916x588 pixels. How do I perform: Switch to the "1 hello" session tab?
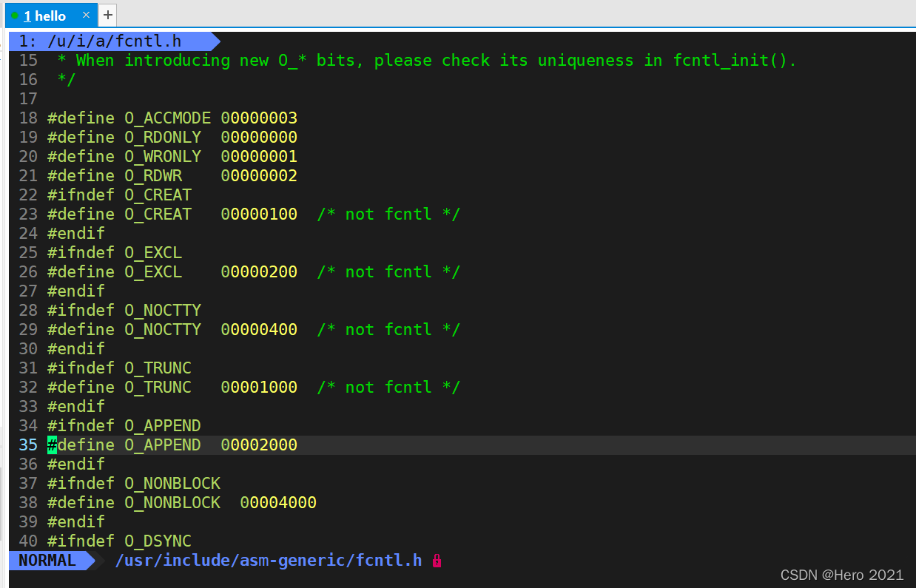click(50, 16)
